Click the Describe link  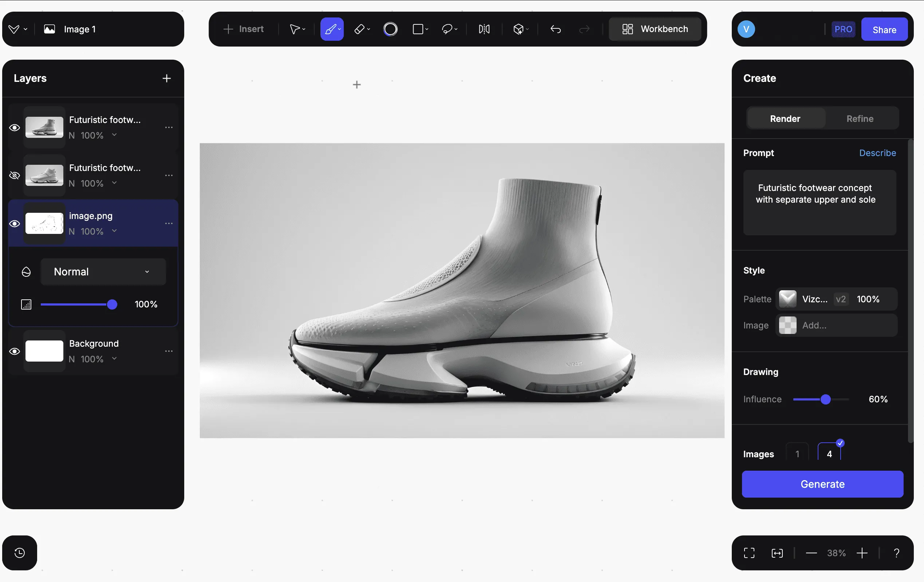(x=877, y=153)
